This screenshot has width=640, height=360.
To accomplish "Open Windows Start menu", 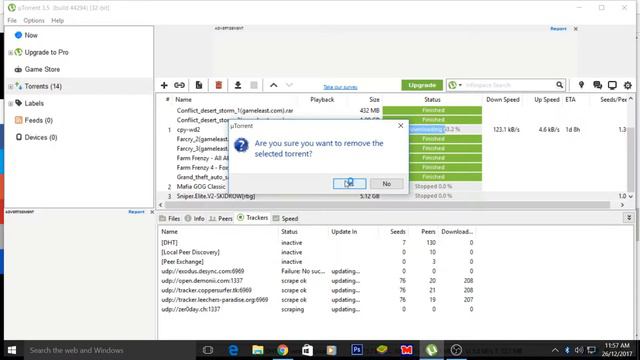I will click(x=12, y=350).
